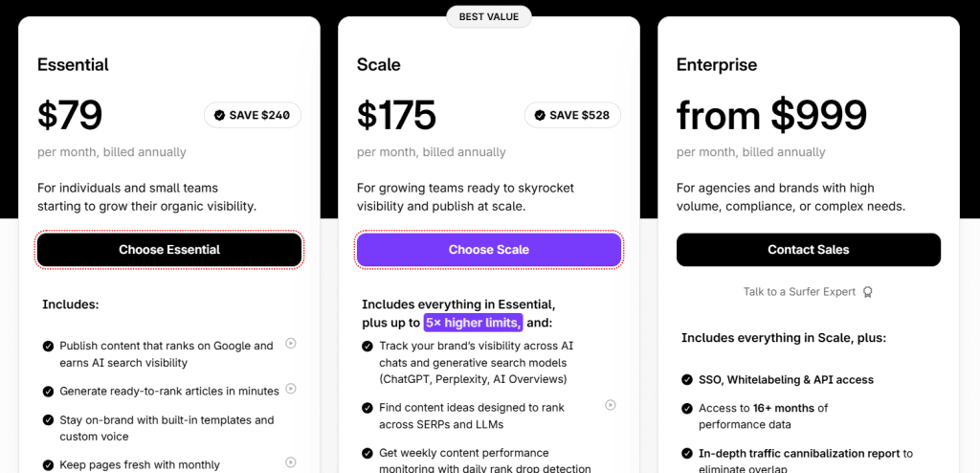This screenshot has width=980, height=473.
Task: Click checkmark beside Access to 16+ months
Action: click(687, 408)
